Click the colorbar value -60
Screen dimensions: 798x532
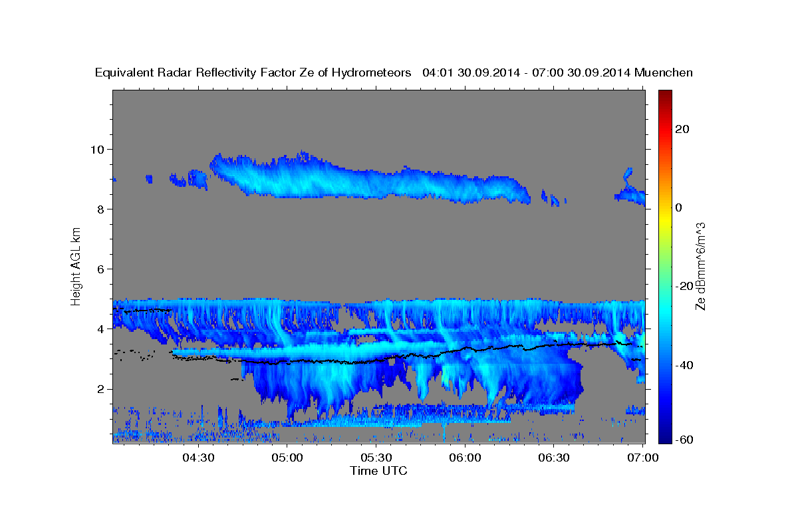683,440
